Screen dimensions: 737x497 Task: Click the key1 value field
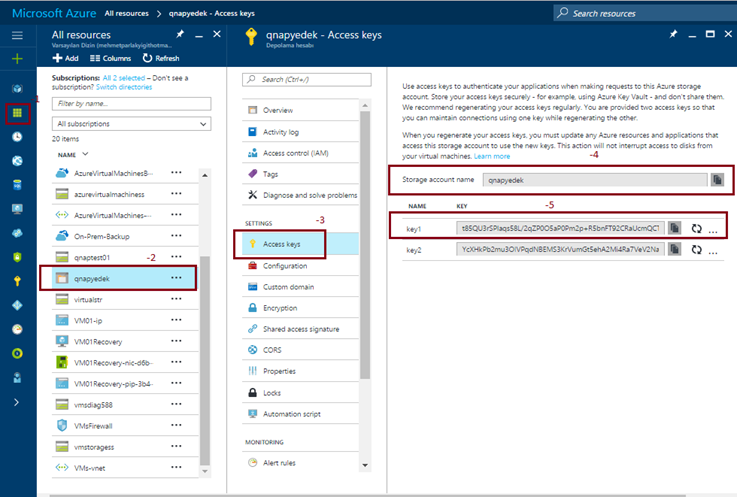[x=560, y=228]
